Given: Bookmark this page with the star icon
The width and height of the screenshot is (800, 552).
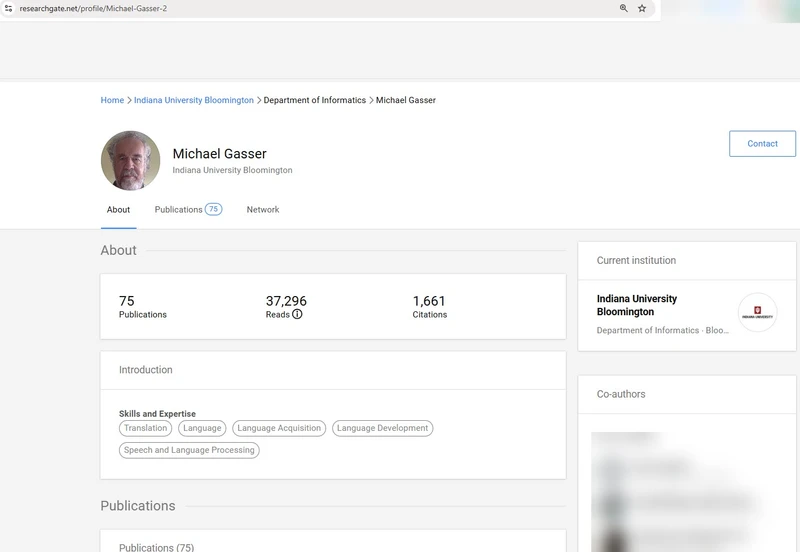Looking at the screenshot, I should [x=642, y=8].
